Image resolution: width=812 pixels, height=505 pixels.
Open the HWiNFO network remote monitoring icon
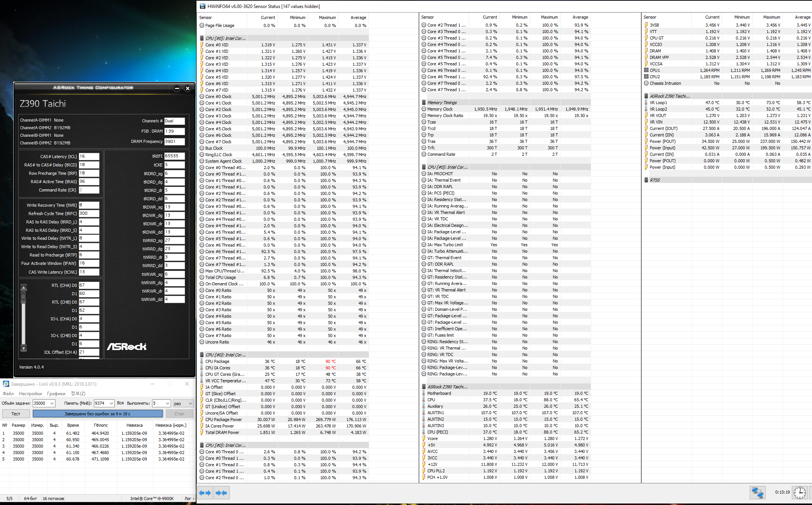pos(757,492)
